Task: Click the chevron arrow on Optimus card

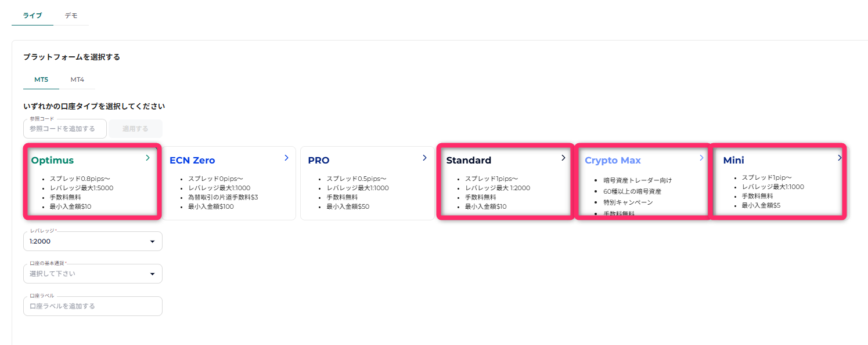Action: tap(147, 157)
